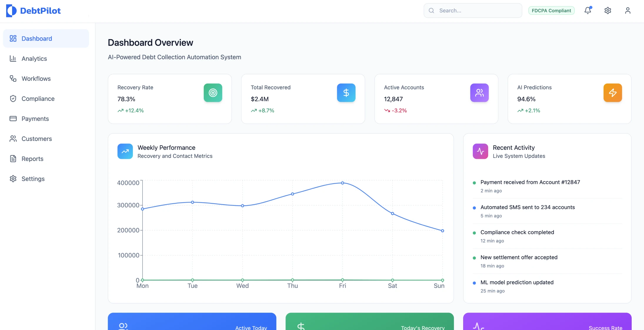The width and height of the screenshot is (644, 330).
Task: Click the Total Recovered dollar icon
Action: coord(346,93)
